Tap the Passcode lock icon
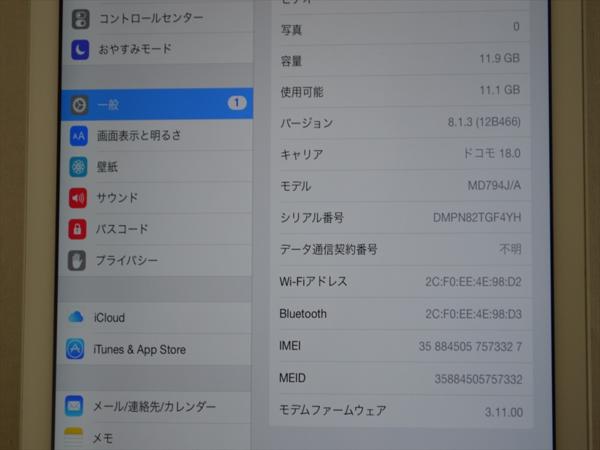Viewport: 600px width, 450px height. click(77, 229)
